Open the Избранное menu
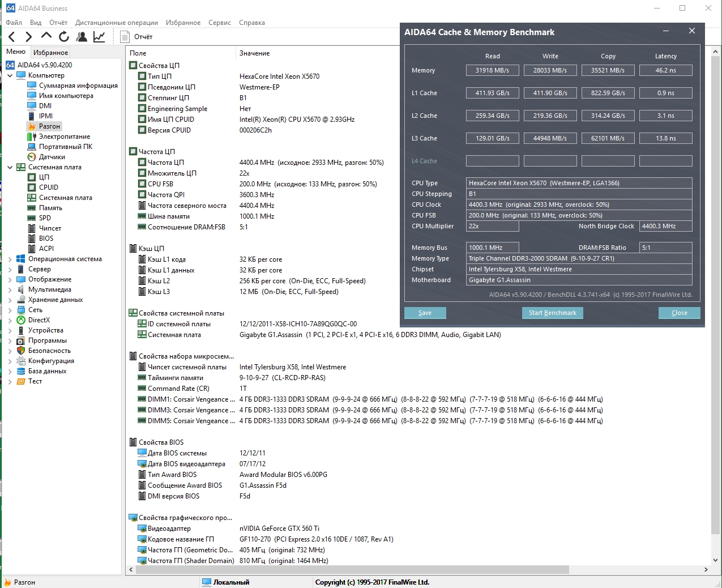722x588 pixels. [183, 23]
